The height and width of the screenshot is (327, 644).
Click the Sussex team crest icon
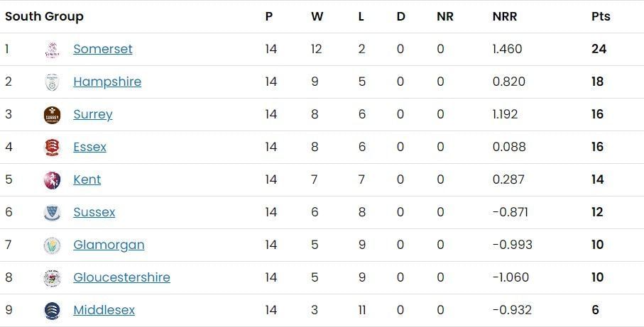pyautogui.click(x=52, y=213)
